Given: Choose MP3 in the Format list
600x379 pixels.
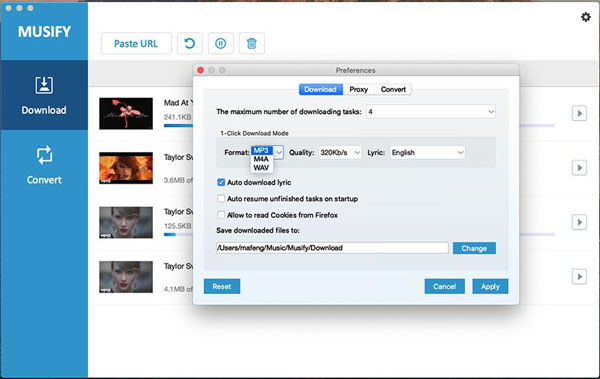Looking at the screenshot, I should click(x=262, y=150).
